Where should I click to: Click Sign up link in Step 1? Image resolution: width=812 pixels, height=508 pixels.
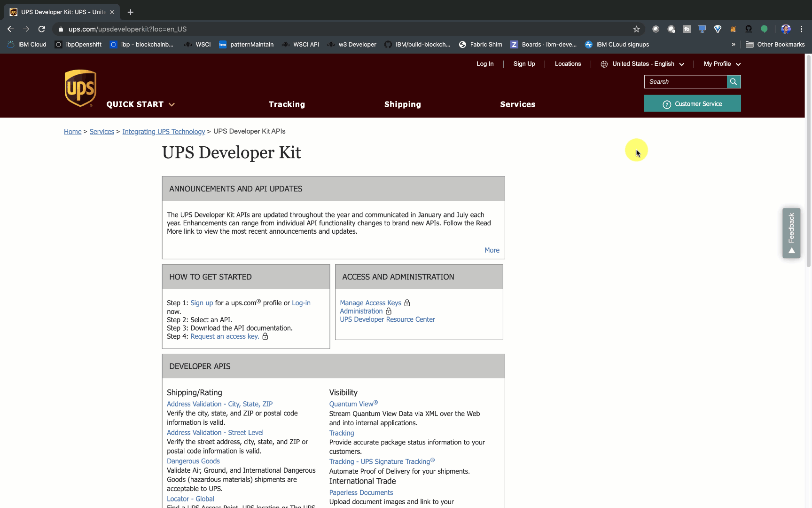(202, 303)
